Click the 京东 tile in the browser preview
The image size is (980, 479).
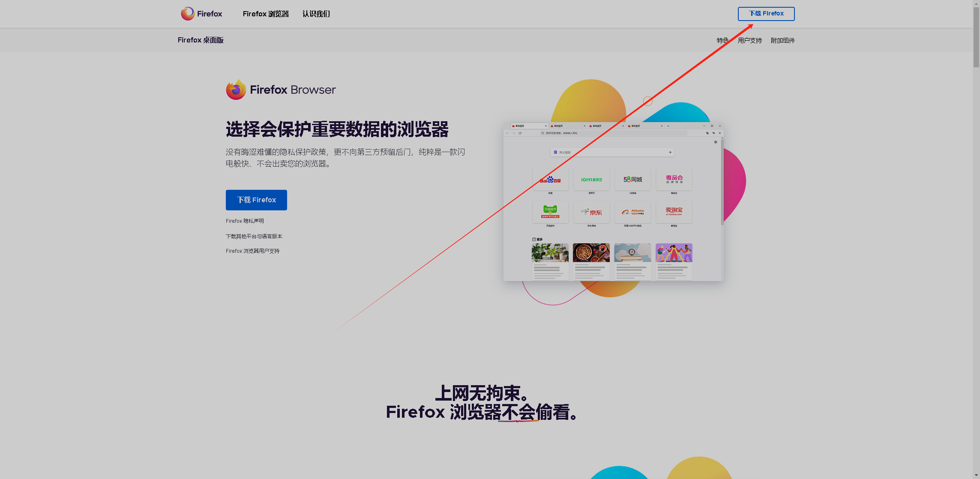[591, 212]
